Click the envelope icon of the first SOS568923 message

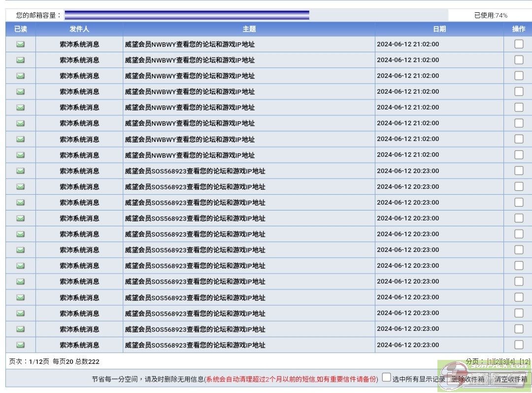click(x=20, y=171)
